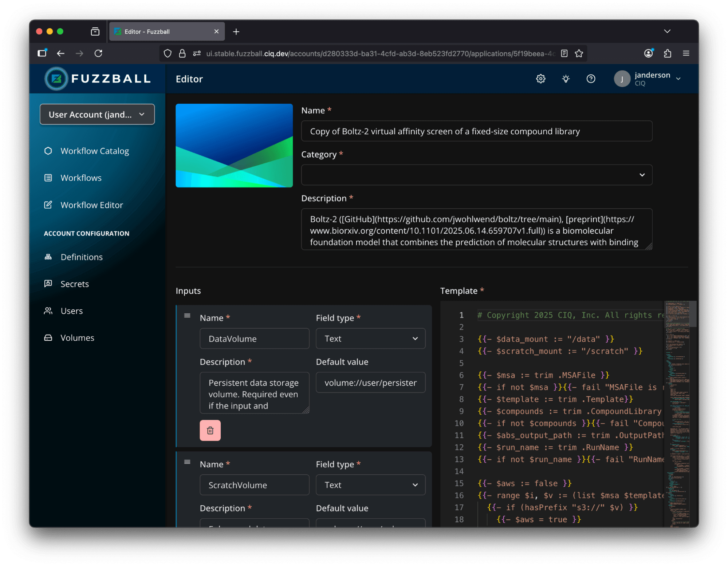
Task: Click the Secrets icon in sidebar
Action: [x=48, y=284]
